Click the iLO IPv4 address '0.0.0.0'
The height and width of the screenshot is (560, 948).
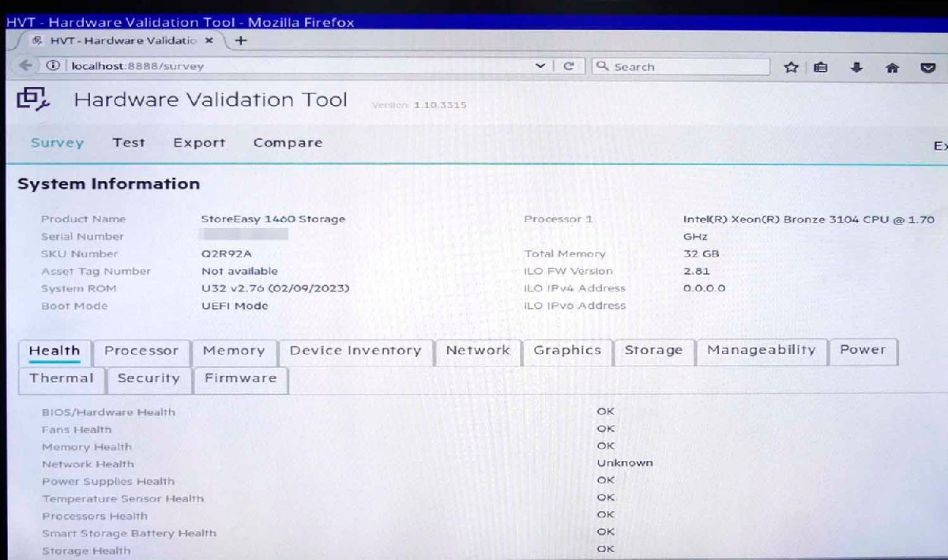704,288
